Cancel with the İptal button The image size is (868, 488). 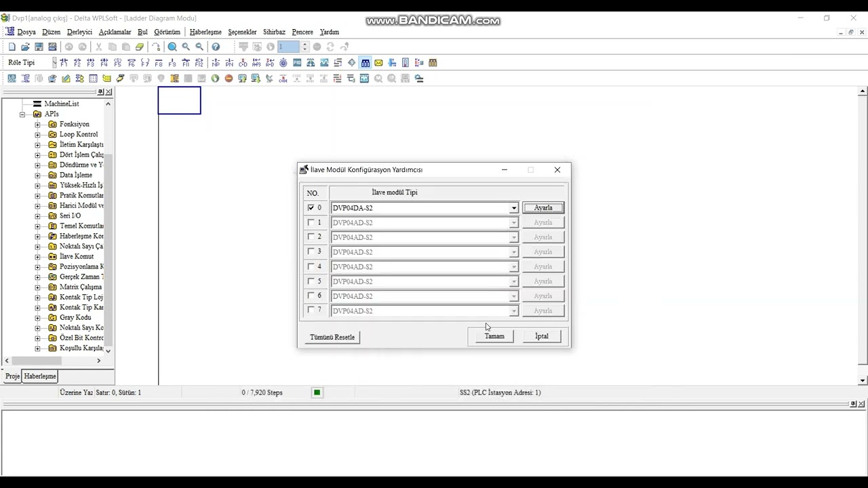pos(542,336)
